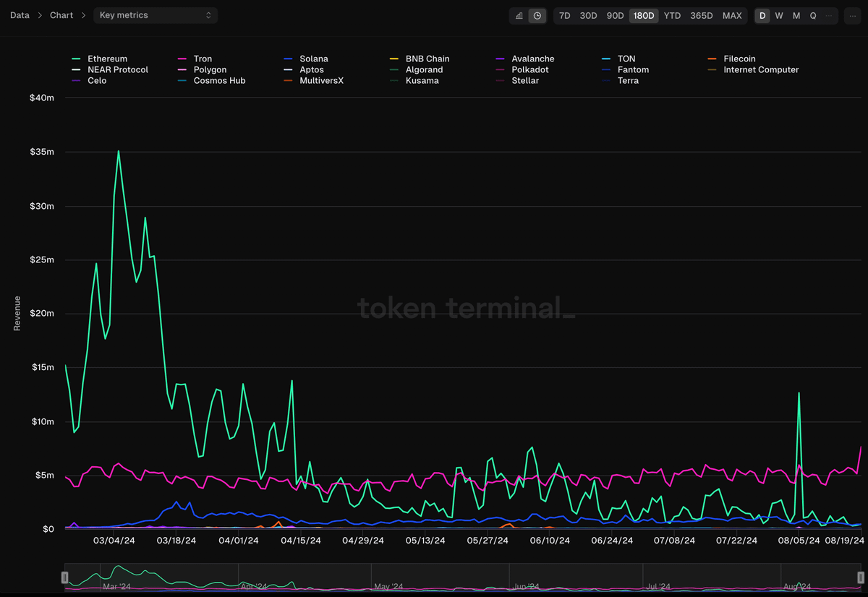Toggle Aptos legend entry
Screen dimensions: 868x597
click(304, 69)
